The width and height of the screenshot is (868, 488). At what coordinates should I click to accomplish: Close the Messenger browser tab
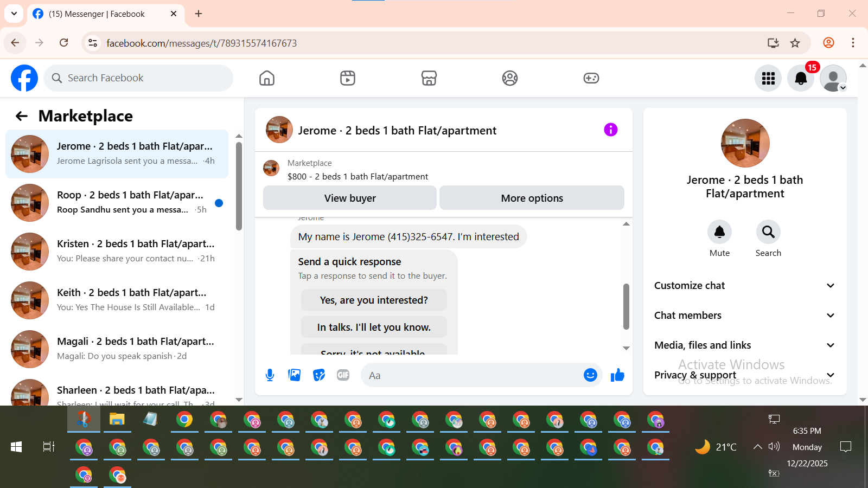174,14
